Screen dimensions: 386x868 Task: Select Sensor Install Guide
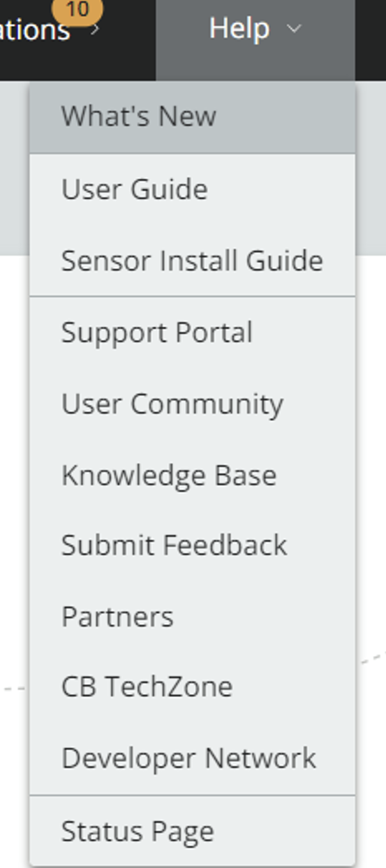(191, 261)
